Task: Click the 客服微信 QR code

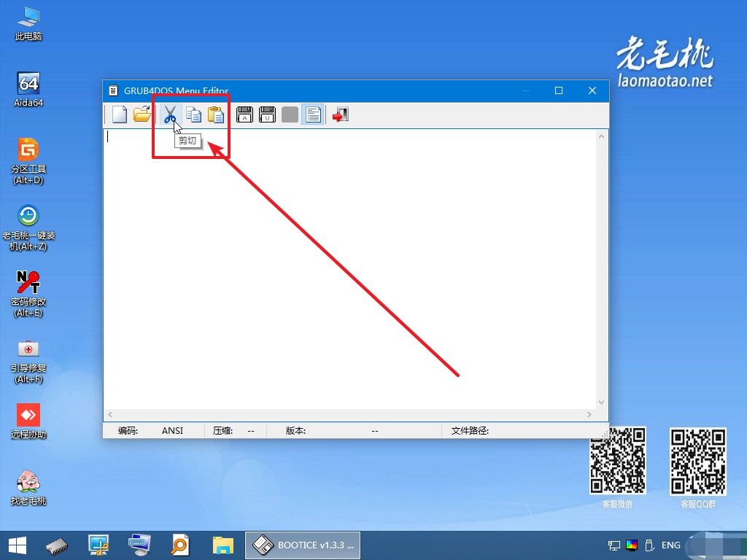Action: point(618,460)
